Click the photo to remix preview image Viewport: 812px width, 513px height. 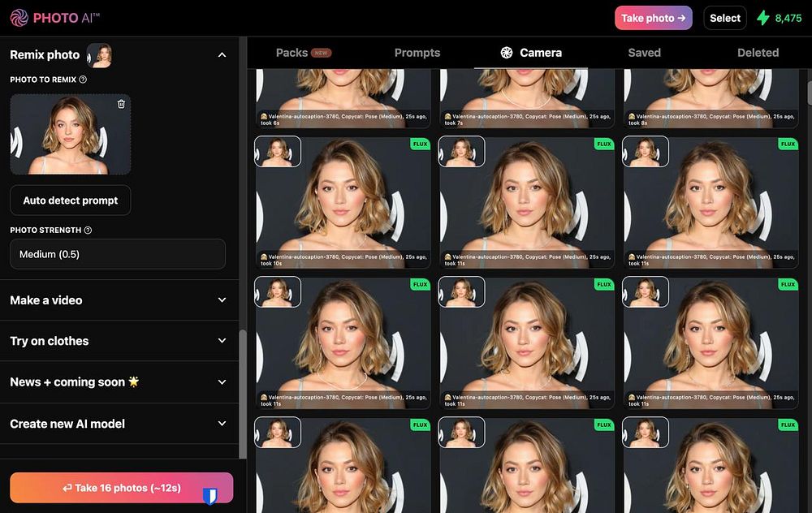point(71,135)
